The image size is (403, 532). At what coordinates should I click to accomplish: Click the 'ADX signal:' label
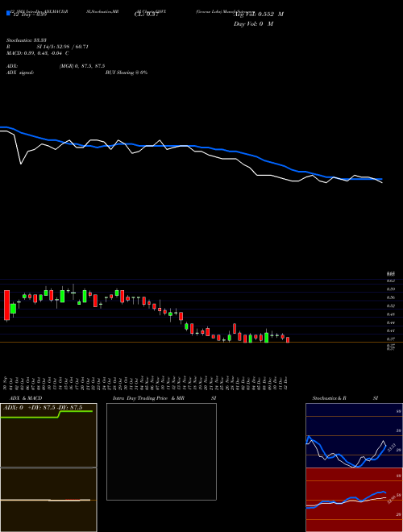click(x=19, y=73)
